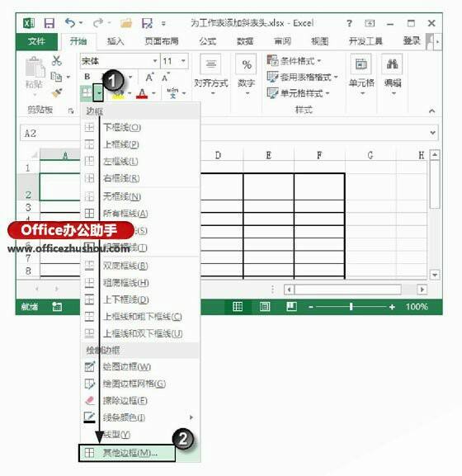Screen dimensions: 462x476
Task: Switch to the 视图 View tab
Action: [320, 41]
